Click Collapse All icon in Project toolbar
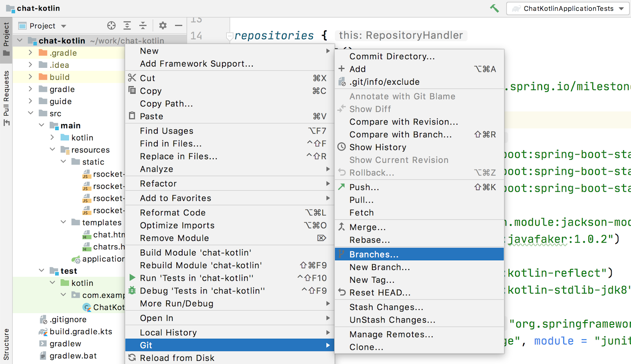The height and width of the screenshot is (364, 631). [143, 26]
